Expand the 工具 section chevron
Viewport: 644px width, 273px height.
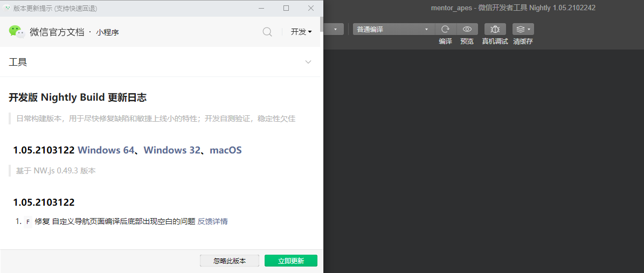tap(308, 62)
